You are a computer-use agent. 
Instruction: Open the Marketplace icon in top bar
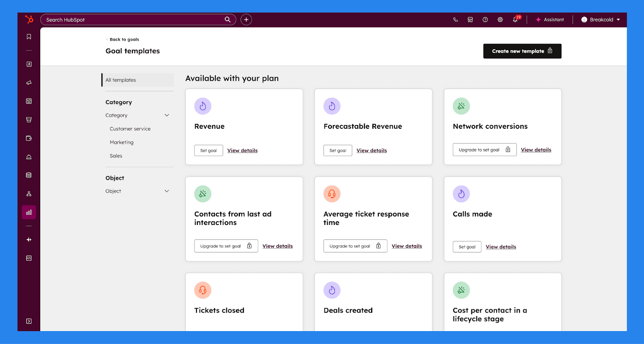click(x=470, y=19)
